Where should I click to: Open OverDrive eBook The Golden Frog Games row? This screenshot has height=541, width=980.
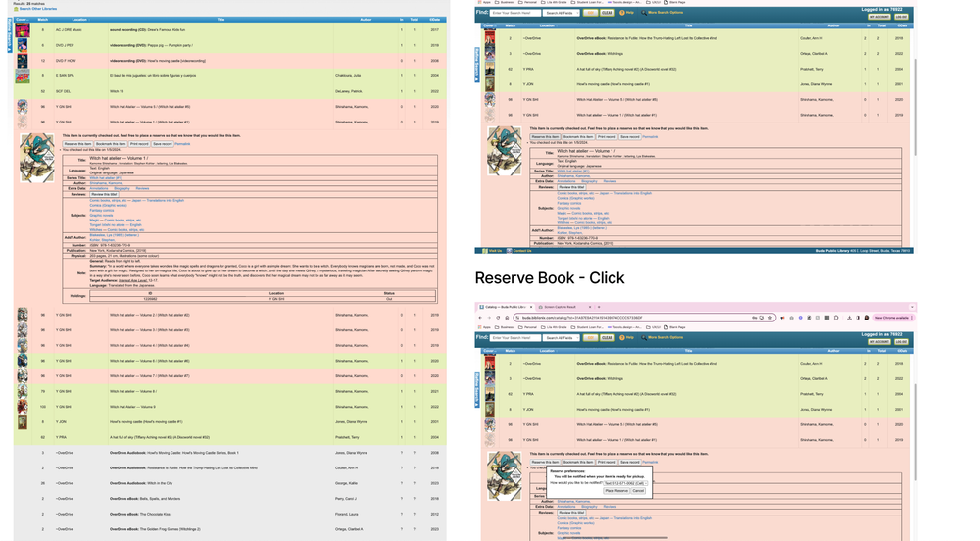pos(230,529)
